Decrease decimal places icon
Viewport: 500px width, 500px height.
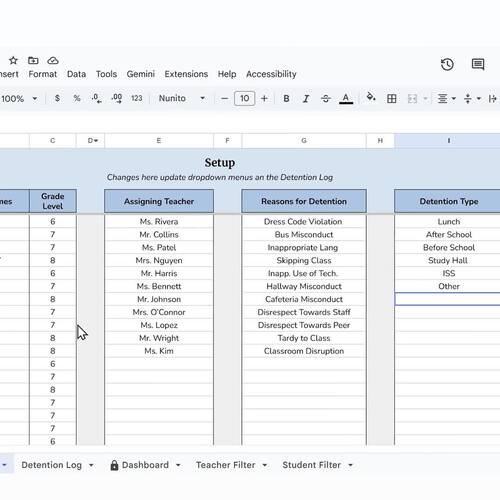pyautogui.click(x=97, y=98)
